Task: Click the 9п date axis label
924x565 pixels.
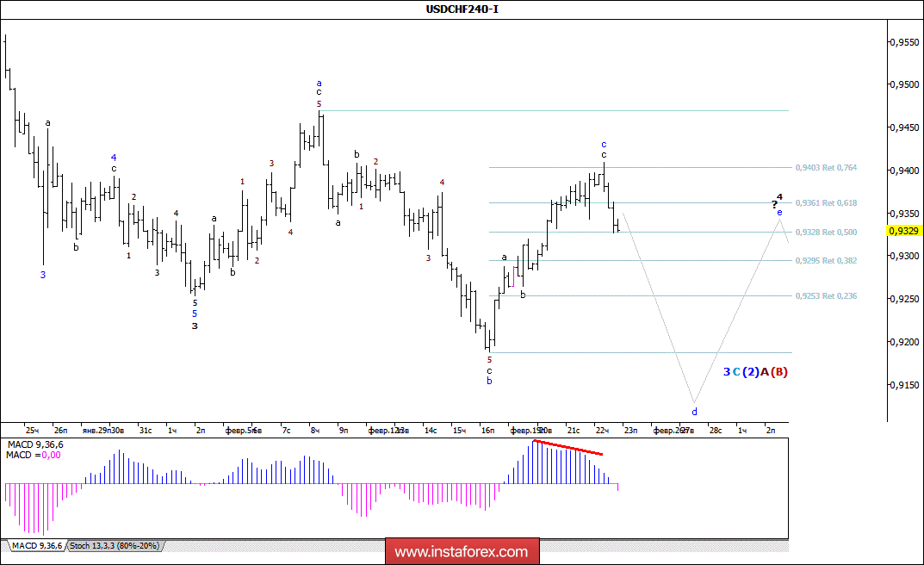Action: (x=344, y=431)
